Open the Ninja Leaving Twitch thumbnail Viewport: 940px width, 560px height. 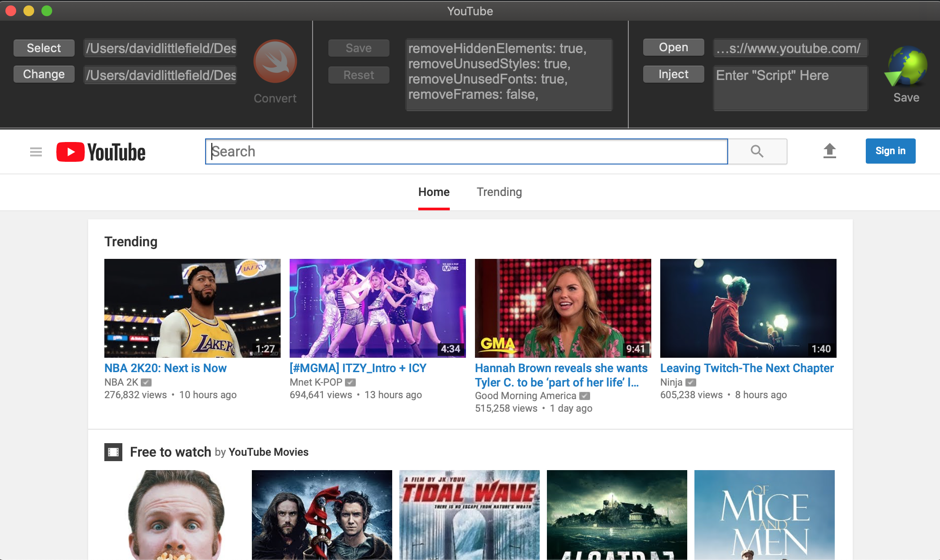coord(748,308)
